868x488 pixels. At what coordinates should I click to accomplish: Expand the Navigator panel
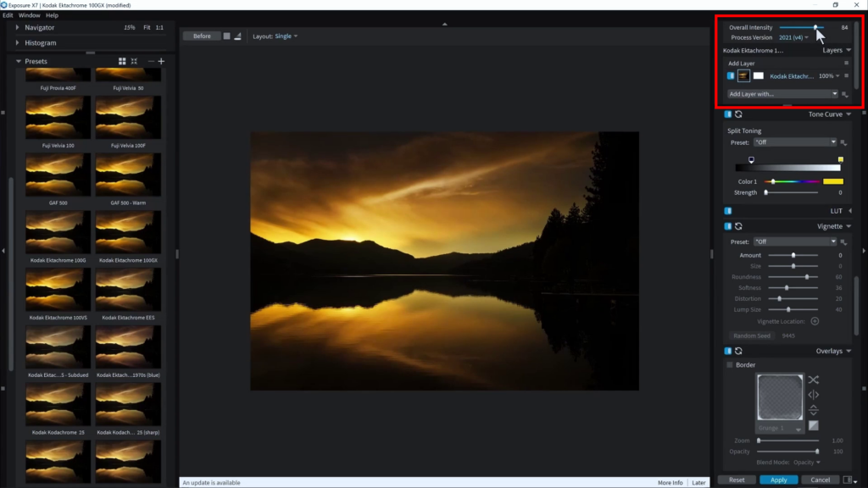[x=18, y=28]
